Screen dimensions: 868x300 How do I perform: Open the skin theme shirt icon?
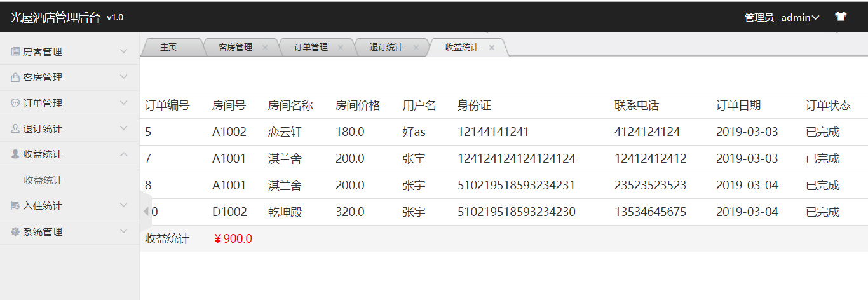point(841,17)
